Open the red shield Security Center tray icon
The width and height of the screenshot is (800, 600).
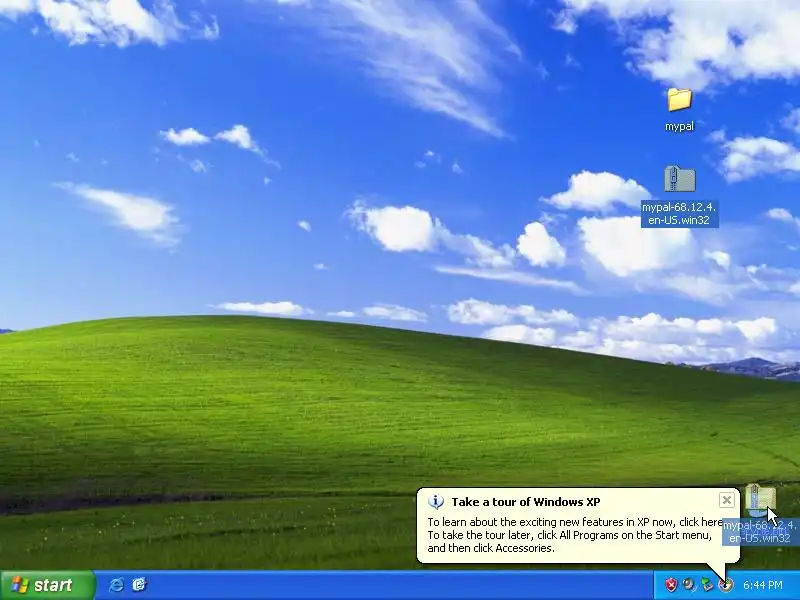(671, 585)
